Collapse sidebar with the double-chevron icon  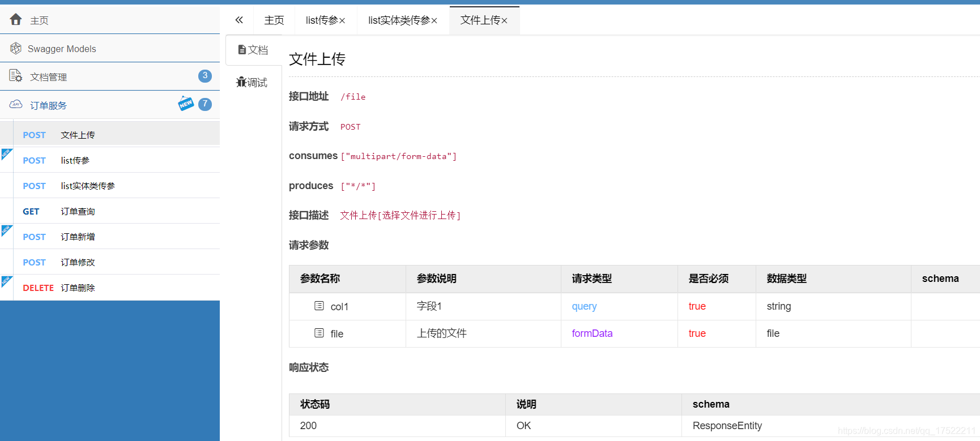pos(239,20)
